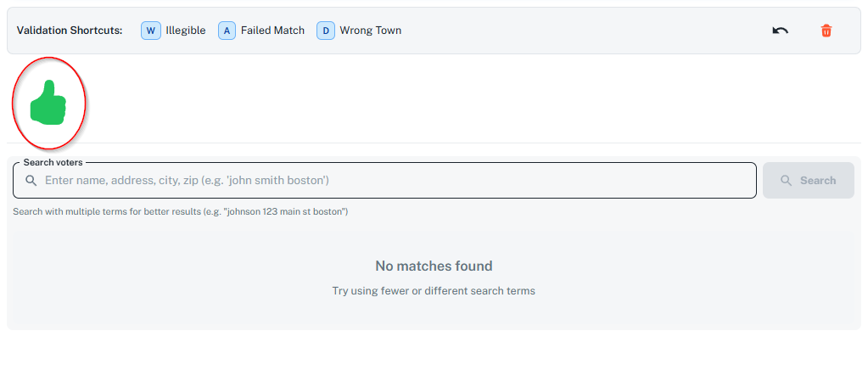Click the multiple-terms search hint text
This screenshot has height=370, width=868.
click(x=180, y=211)
